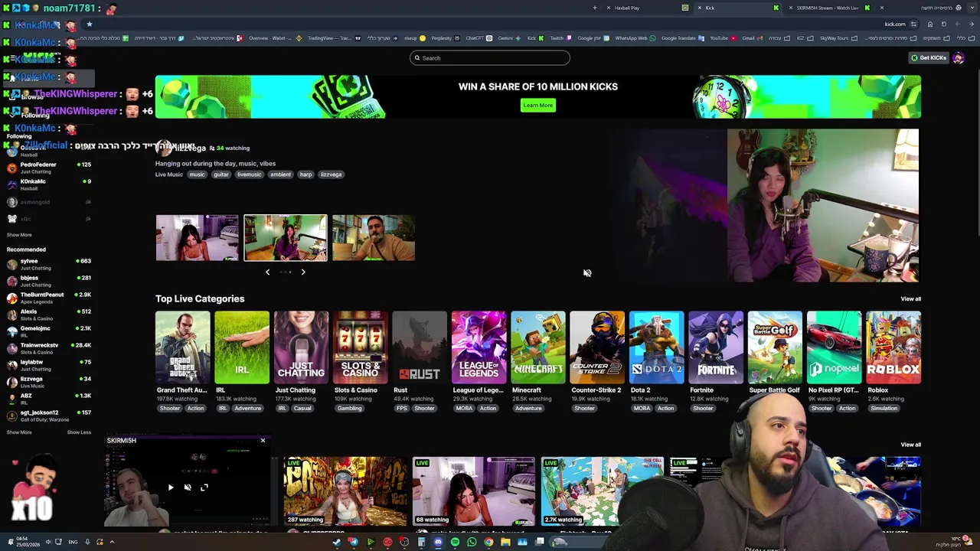This screenshot has width=980, height=551.
Task: Open the Just Chatting category tile
Action: pos(301,347)
